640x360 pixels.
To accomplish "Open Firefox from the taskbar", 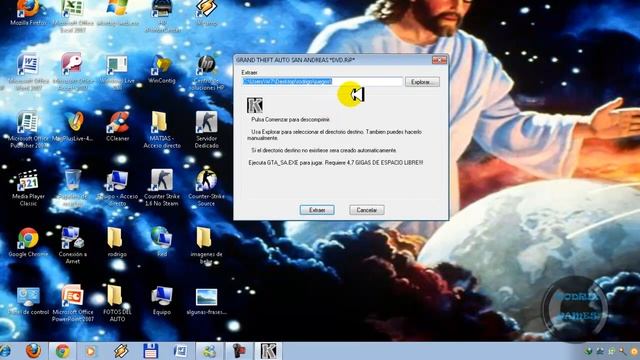I will (x=33, y=351).
